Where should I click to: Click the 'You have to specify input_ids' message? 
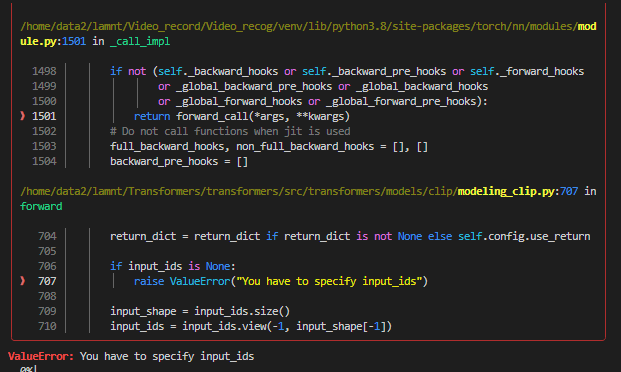tap(167, 356)
